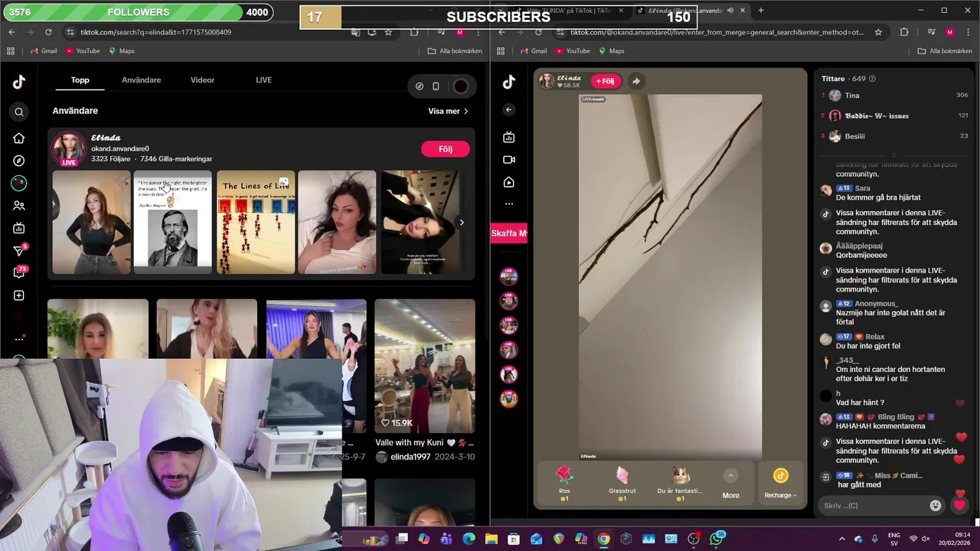Open File Explorer from the taskbar
The height and width of the screenshot is (551, 980).
(x=492, y=539)
